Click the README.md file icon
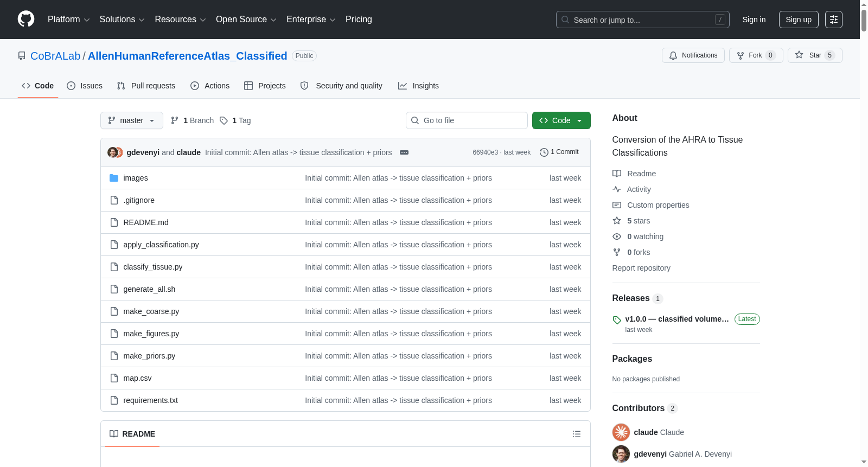The height and width of the screenshot is (467, 868). click(114, 222)
